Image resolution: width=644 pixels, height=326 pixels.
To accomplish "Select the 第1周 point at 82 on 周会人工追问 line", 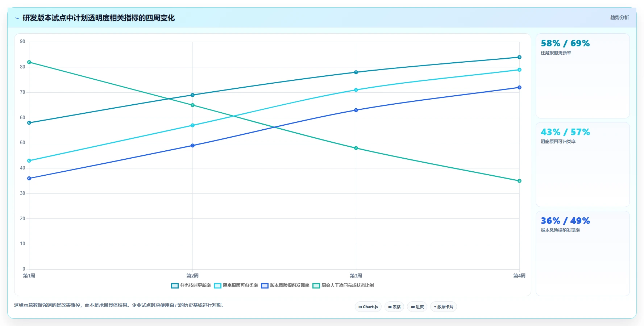I will click(x=29, y=62).
